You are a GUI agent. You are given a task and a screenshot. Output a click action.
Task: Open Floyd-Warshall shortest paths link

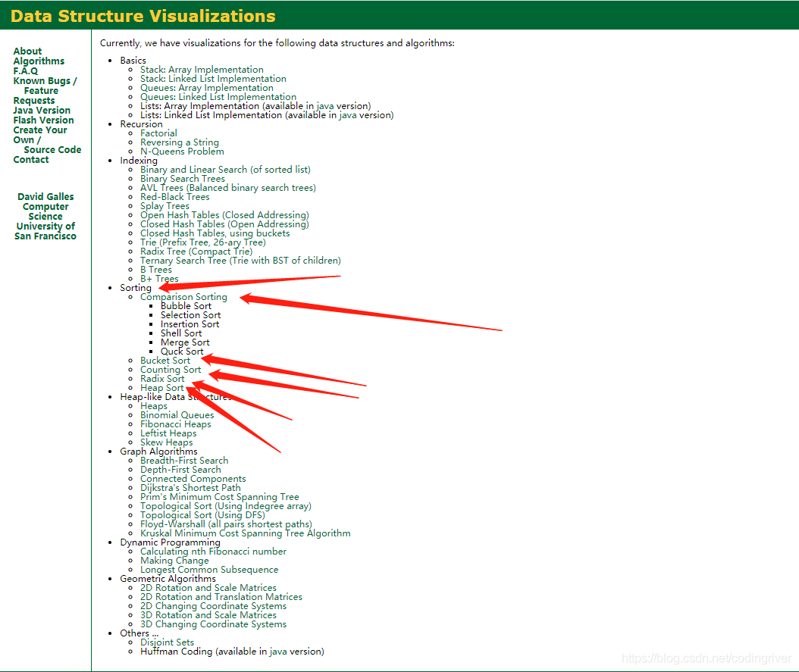point(226,524)
